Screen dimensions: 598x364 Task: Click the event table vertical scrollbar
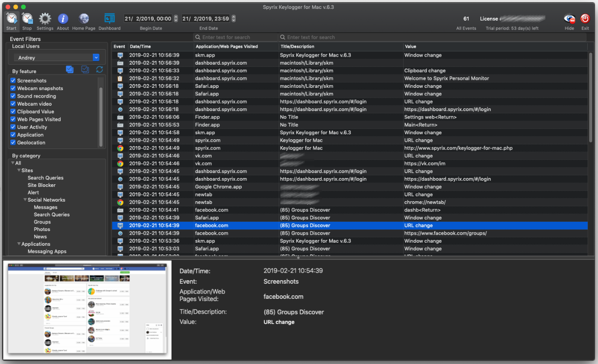pos(591,97)
